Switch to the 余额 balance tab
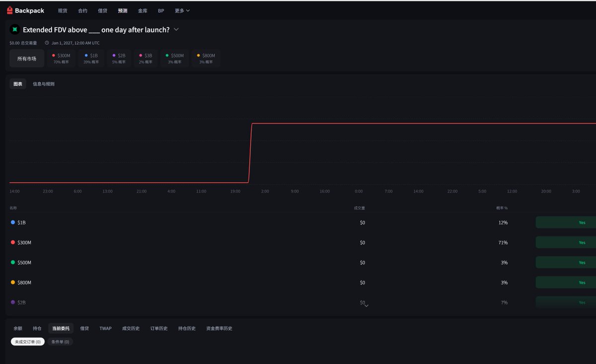Image resolution: width=596 pixels, height=364 pixels. click(x=18, y=328)
